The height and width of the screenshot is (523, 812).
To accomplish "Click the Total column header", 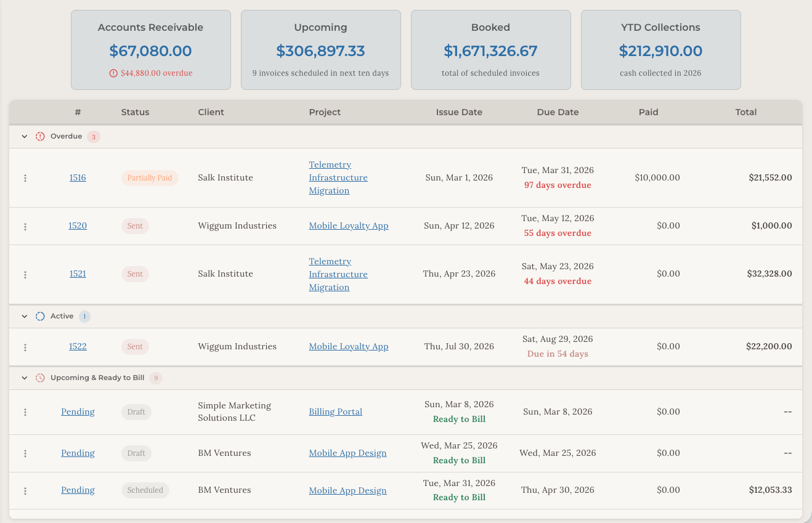I will pyautogui.click(x=746, y=112).
